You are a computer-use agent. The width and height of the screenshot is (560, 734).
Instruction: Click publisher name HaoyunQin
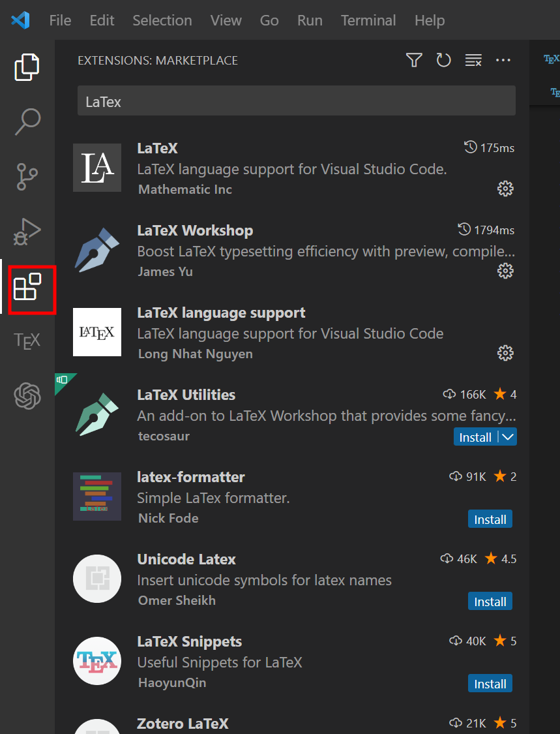click(172, 682)
